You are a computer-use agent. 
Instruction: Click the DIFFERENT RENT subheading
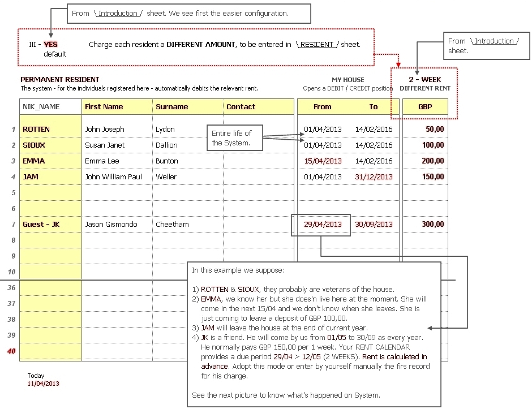[x=425, y=88]
